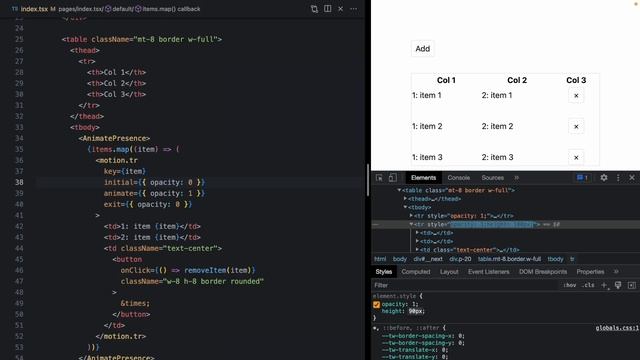
Task: Show more Styles pane tabs chevron
Action: click(616, 272)
